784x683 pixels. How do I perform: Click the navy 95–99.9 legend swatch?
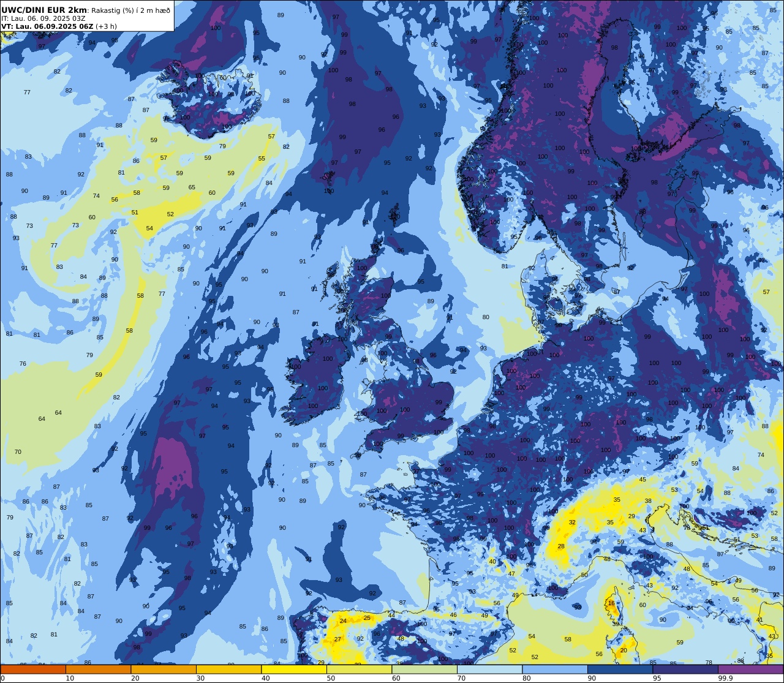pyautogui.click(x=685, y=670)
